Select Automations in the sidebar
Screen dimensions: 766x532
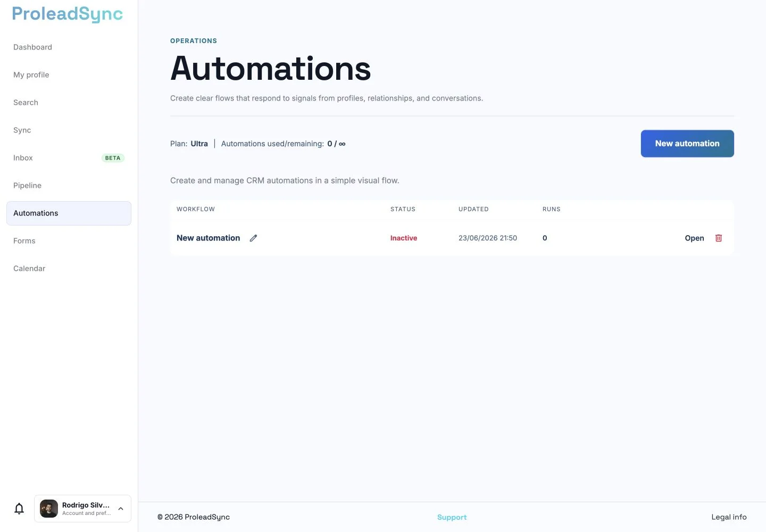click(69, 213)
